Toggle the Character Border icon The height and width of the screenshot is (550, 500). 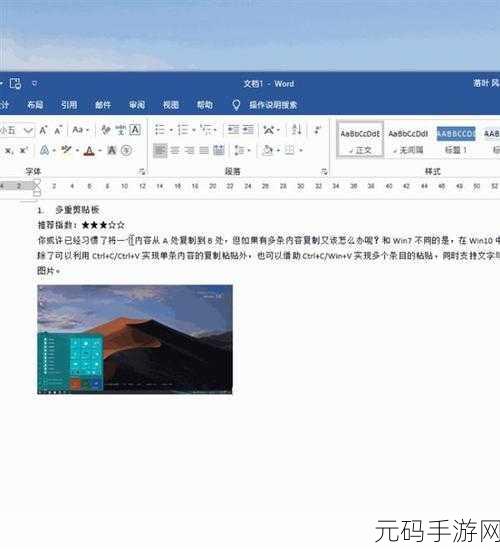[x=135, y=130]
